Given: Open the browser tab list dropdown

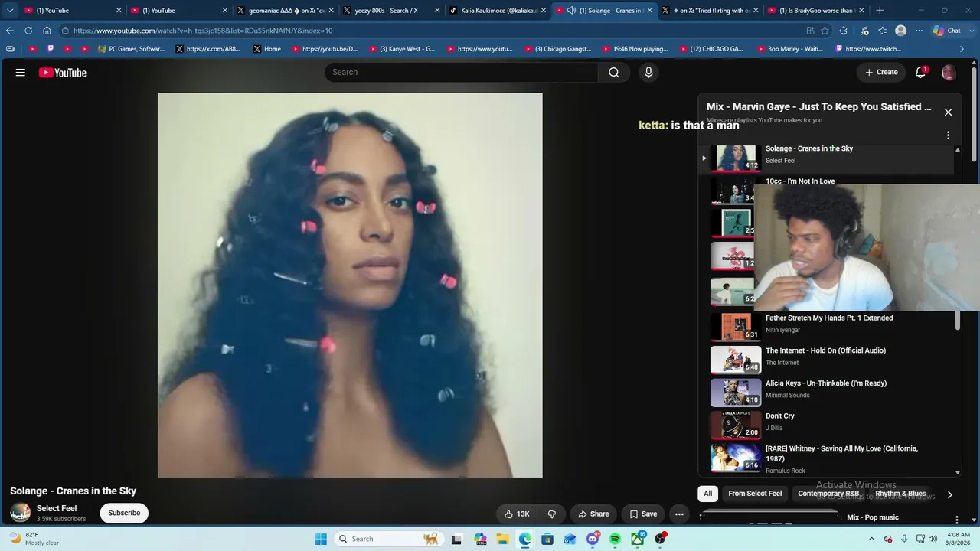Looking at the screenshot, I should [x=10, y=11].
